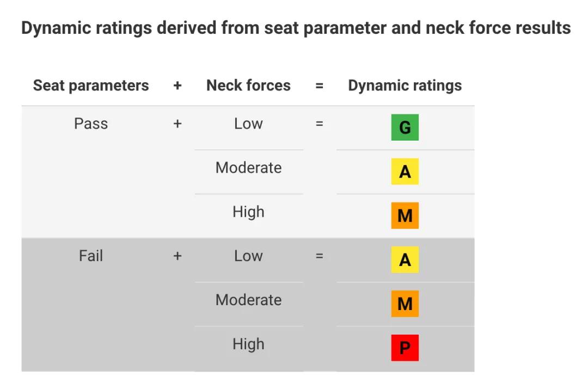This screenshot has height=388, width=588.
Task: Click the equals sign in Fail row
Action: (319, 256)
